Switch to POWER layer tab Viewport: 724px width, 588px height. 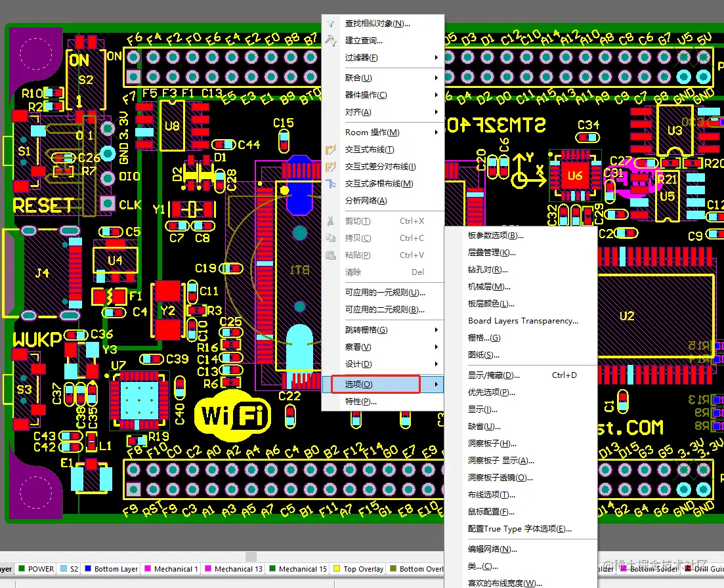click(x=36, y=569)
